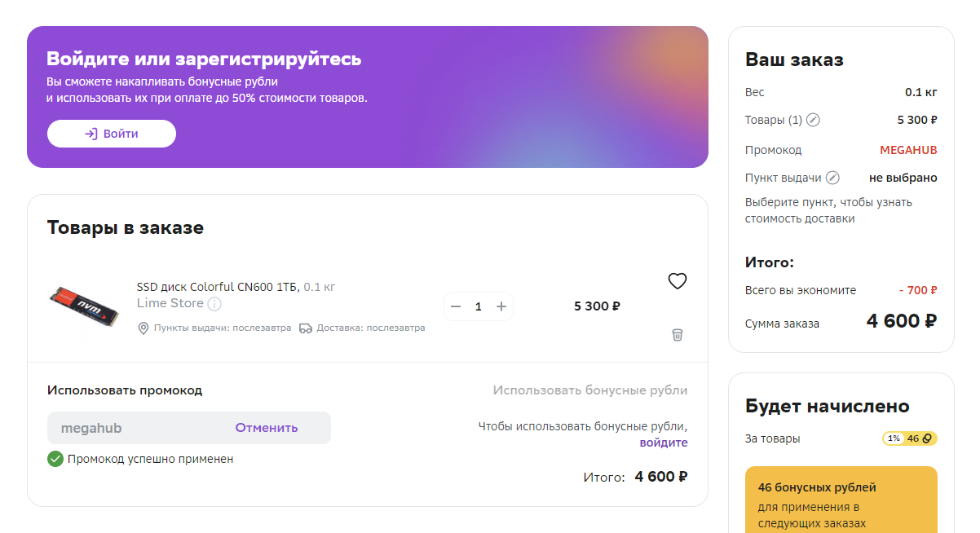Cancel the promo code via Отменить
980x533 pixels.
click(x=267, y=428)
